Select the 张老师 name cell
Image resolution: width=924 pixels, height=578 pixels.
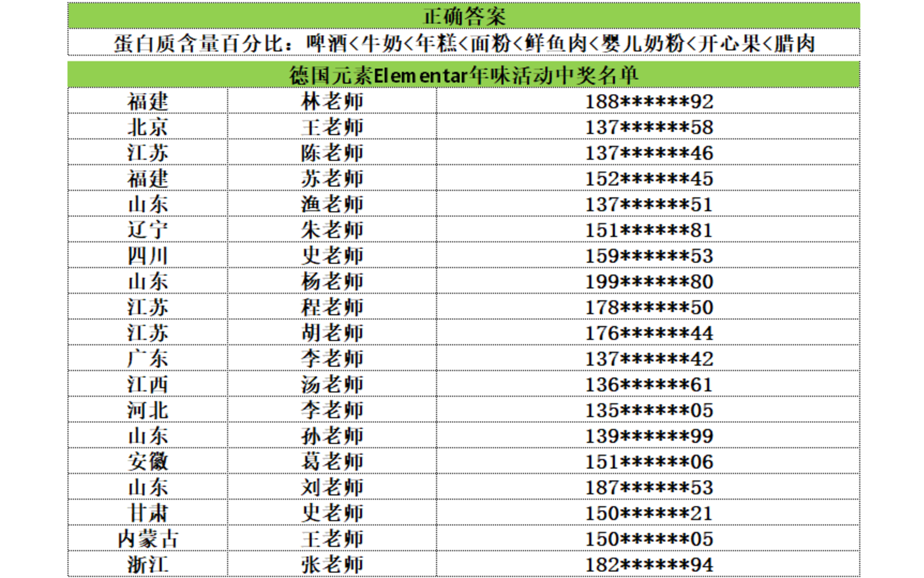pyautogui.click(x=332, y=565)
